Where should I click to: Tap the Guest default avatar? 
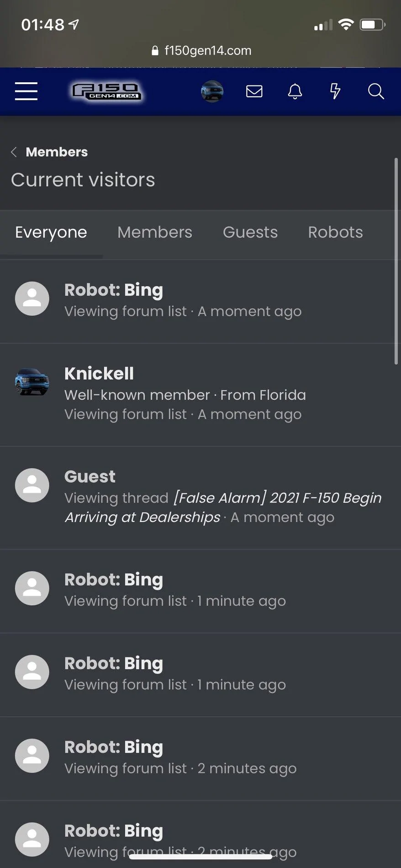pos(32,485)
